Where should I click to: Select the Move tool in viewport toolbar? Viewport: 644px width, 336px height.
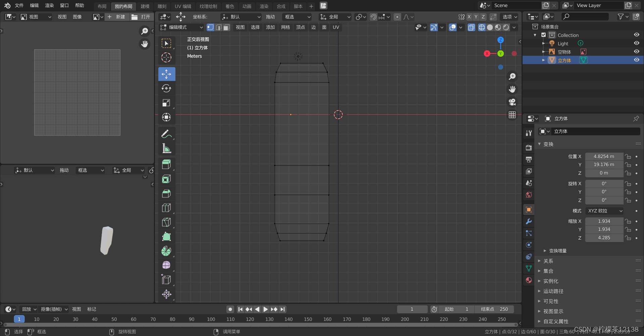tap(167, 74)
